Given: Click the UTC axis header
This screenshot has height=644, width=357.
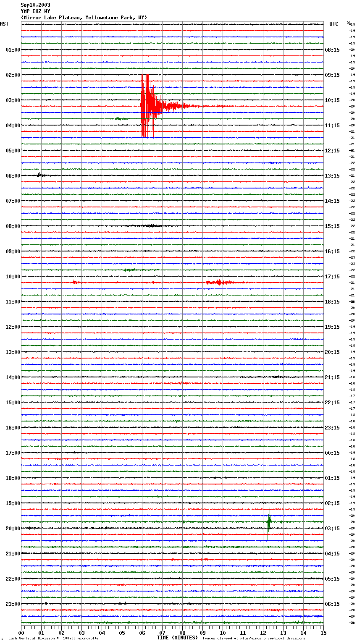Looking at the screenshot, I should [334, 24].
